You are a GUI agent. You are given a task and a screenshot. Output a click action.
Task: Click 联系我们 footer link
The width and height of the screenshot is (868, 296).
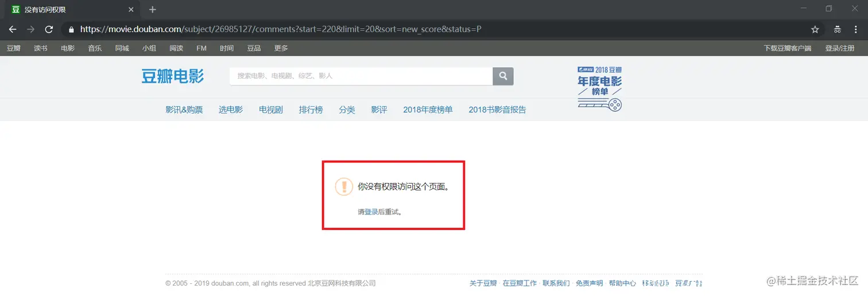[x=556, y=283]
